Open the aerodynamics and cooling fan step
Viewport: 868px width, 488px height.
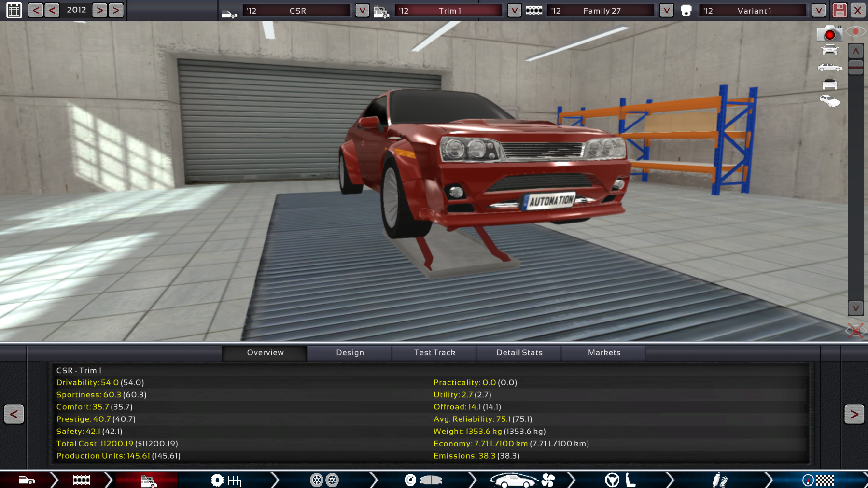pos(522,480)
